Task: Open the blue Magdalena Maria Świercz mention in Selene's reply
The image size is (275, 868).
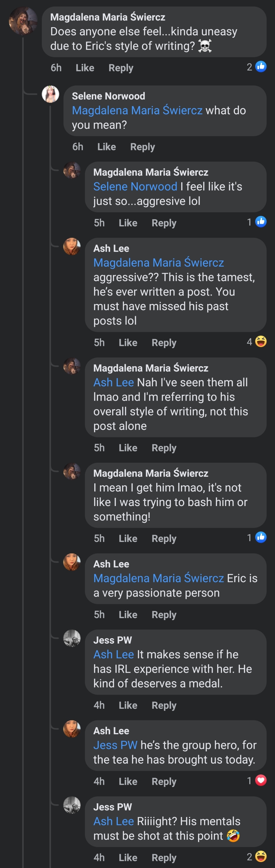Action: tap(137, 111)
